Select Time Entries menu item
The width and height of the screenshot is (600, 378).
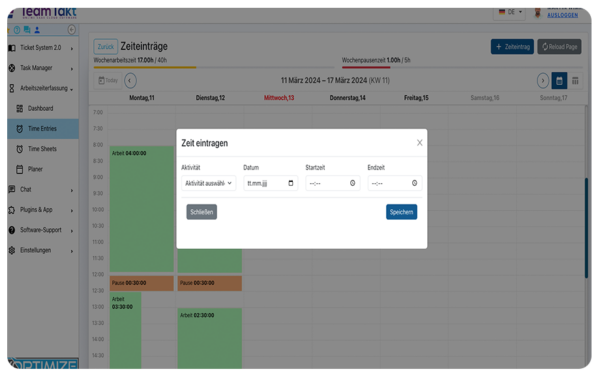coord(43,129)
